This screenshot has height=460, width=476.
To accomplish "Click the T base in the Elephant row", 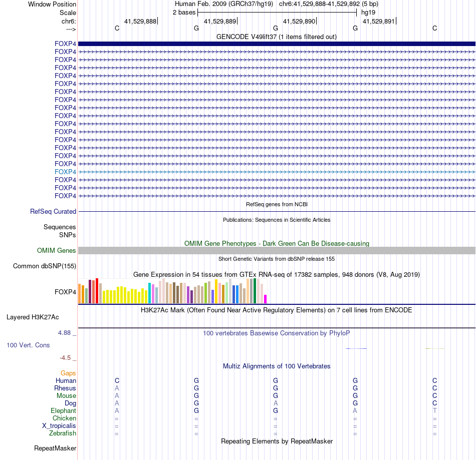I will 435,410.
